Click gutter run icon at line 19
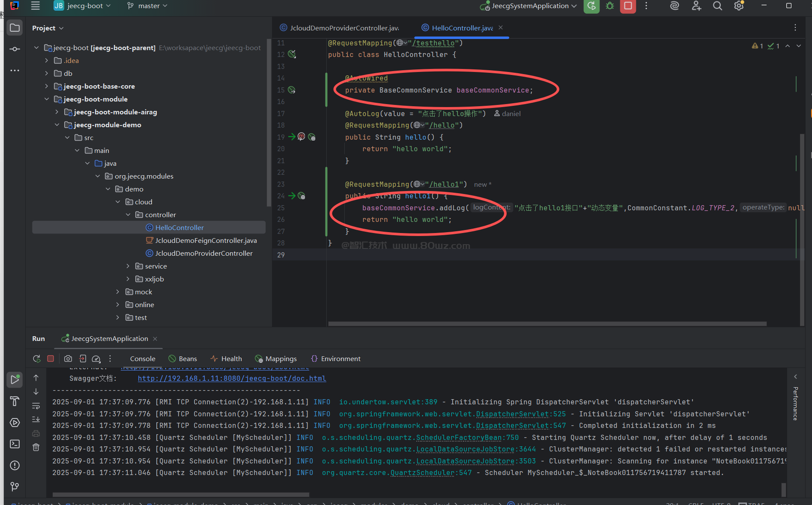The height and width of the screenshot is (505, 812). [292, 137]
